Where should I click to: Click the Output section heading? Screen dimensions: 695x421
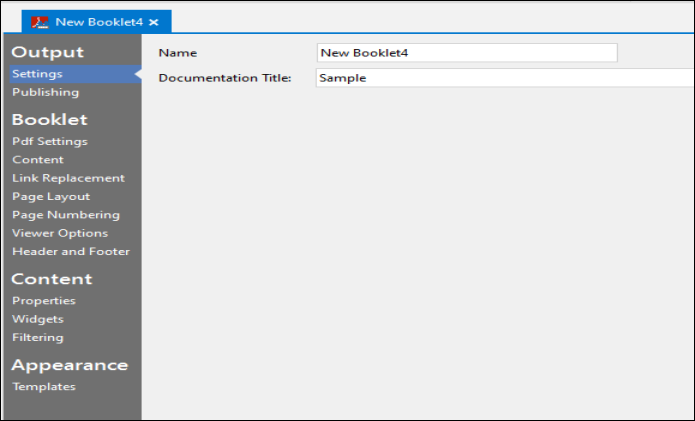click(47, 52)
